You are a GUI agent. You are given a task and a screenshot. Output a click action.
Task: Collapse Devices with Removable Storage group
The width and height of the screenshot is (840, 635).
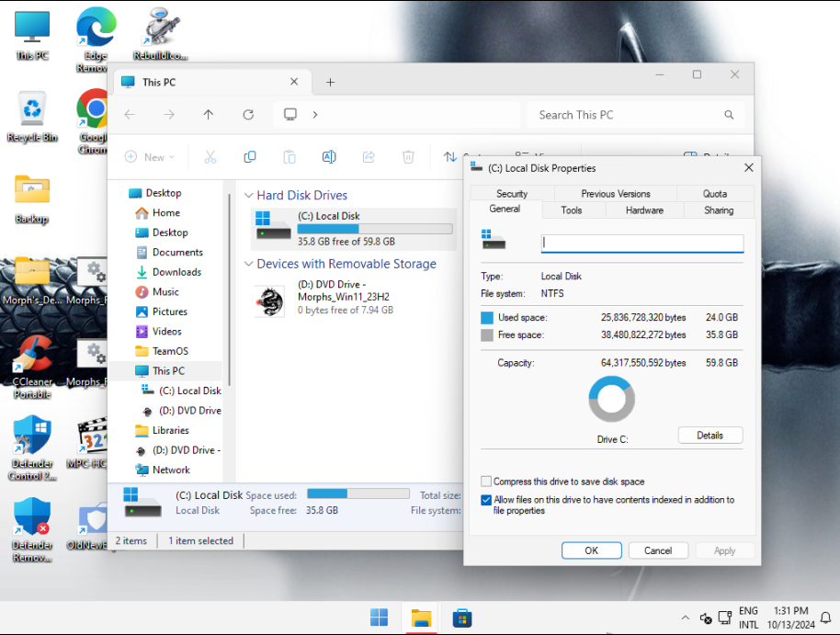(248, 264)
